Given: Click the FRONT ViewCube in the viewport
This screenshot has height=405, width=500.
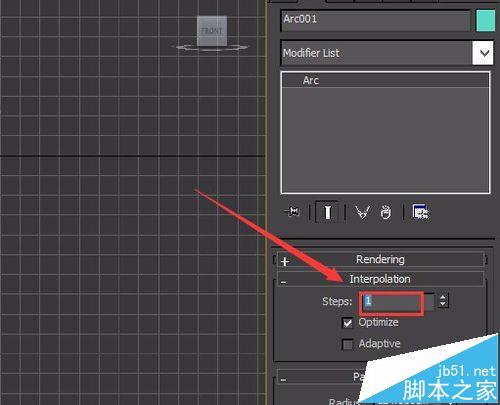Looking at the screenshot, I should pyautogui.click(x=212, y=31).
